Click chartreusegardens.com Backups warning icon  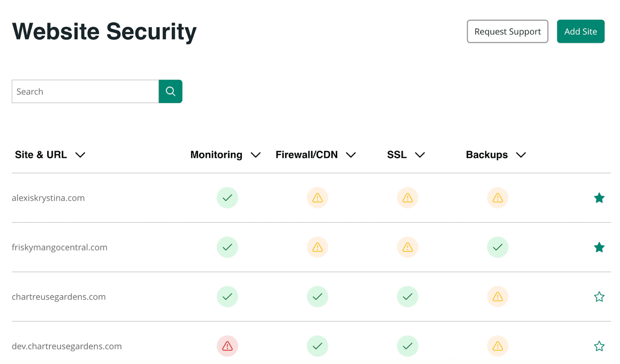pos(497,297)
